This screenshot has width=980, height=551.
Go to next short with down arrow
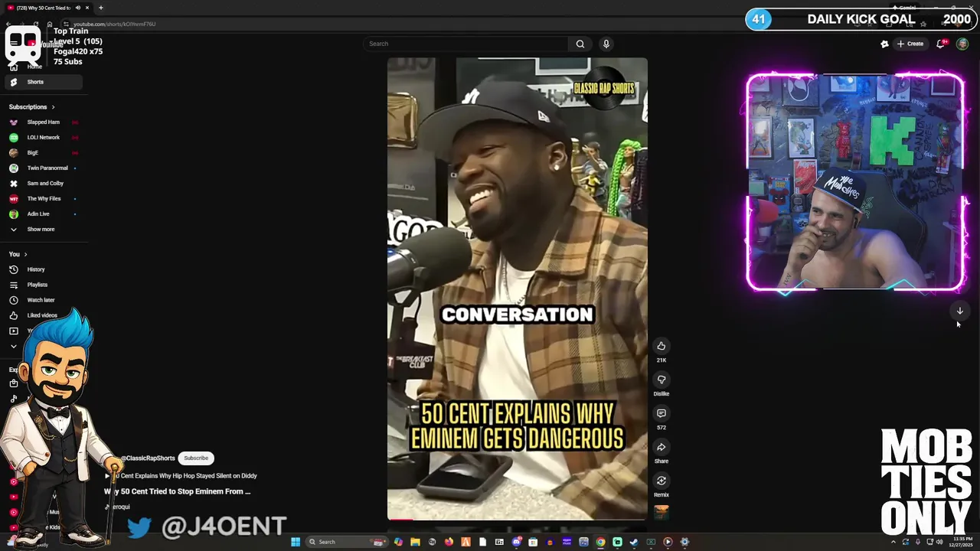[x=959, y=311]
